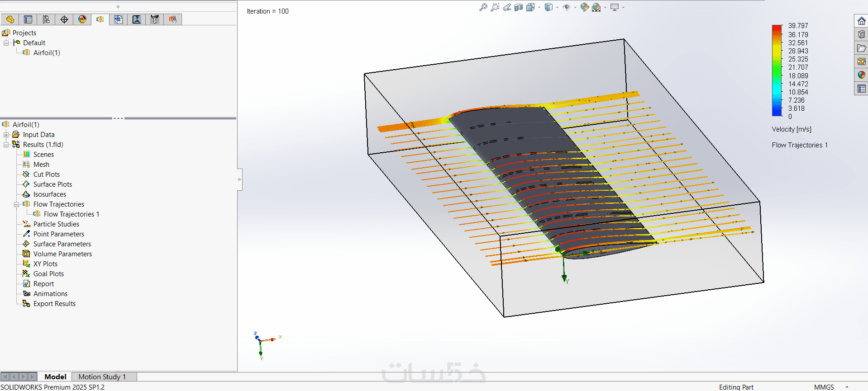Screen dimensions: 868x391
Task: Click the MMGS unit system in status bar
Action: (x=824, y=387)
